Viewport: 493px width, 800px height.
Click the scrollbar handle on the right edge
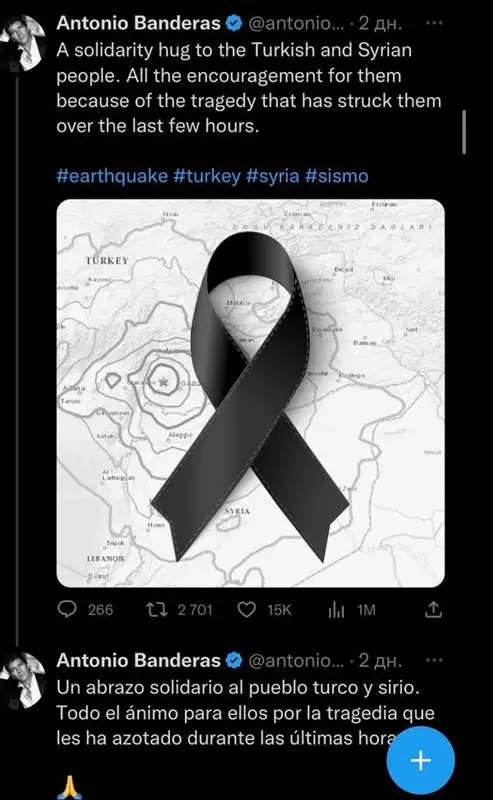(464, 132)
